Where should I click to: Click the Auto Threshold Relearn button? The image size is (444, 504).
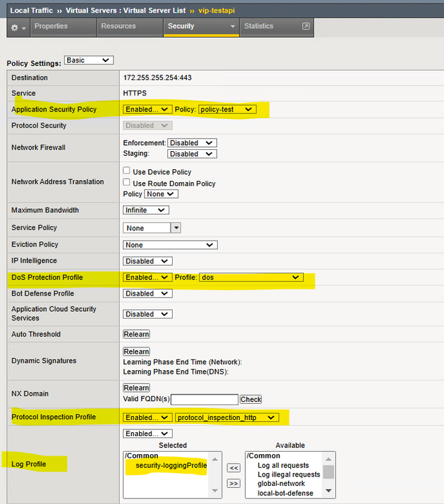136,334
